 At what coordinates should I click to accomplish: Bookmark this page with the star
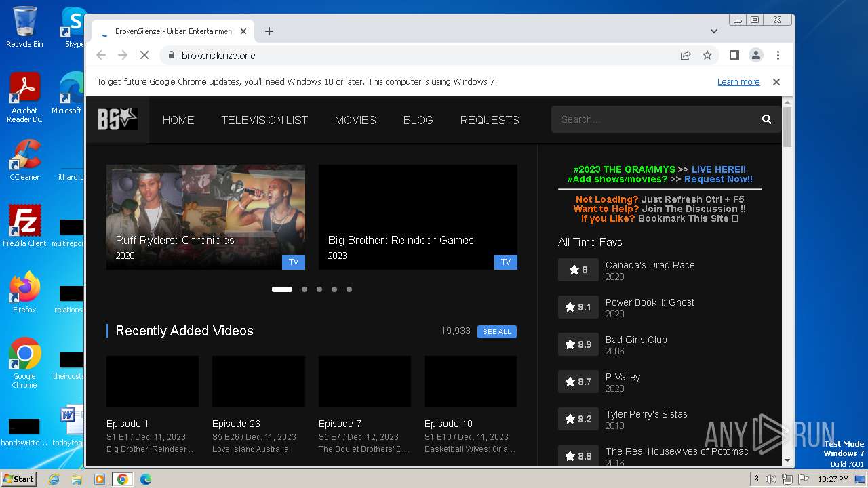707,55
